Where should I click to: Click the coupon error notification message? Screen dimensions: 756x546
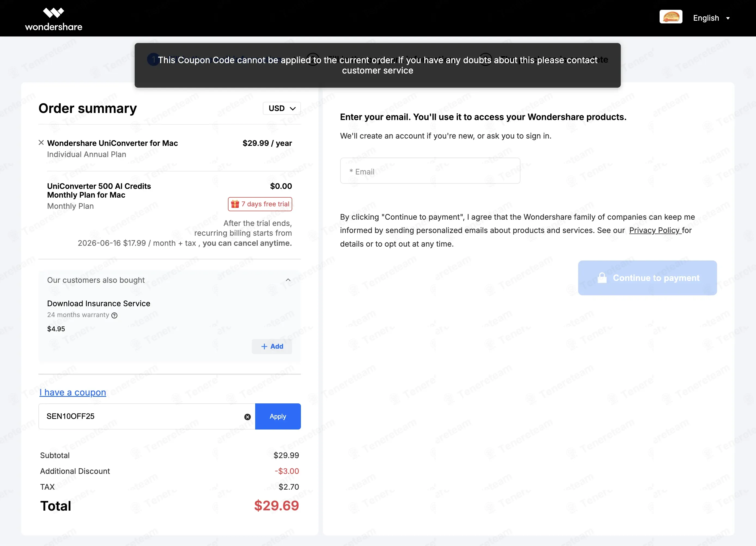click(378, 65)
